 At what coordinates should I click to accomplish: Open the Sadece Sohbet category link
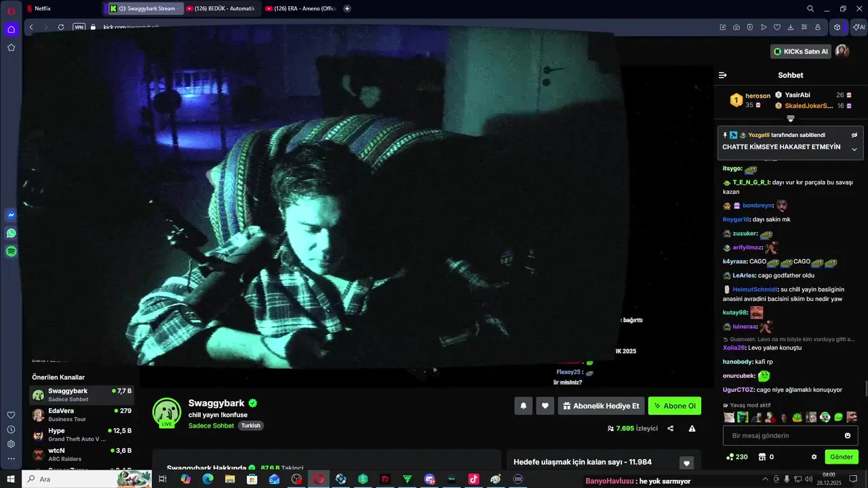click(211, 426)
